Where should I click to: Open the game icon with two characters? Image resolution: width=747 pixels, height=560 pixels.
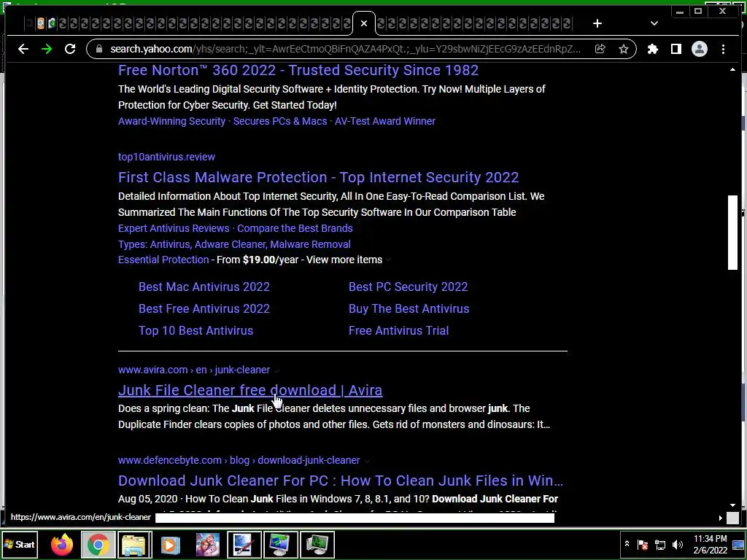pos(208,545)
